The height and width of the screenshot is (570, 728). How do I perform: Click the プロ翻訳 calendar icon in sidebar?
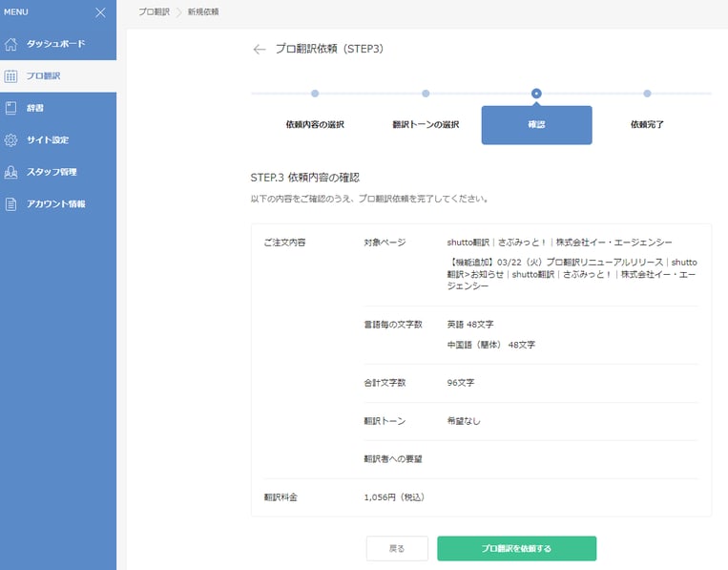[x=10, y=76]
